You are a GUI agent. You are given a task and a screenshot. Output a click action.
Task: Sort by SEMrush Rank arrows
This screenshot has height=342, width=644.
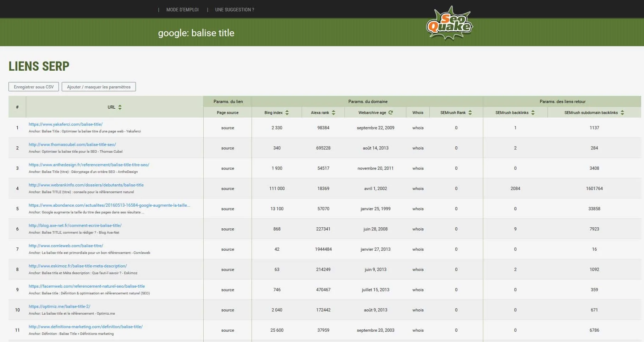pyautogui.click(x=470, y=113)
